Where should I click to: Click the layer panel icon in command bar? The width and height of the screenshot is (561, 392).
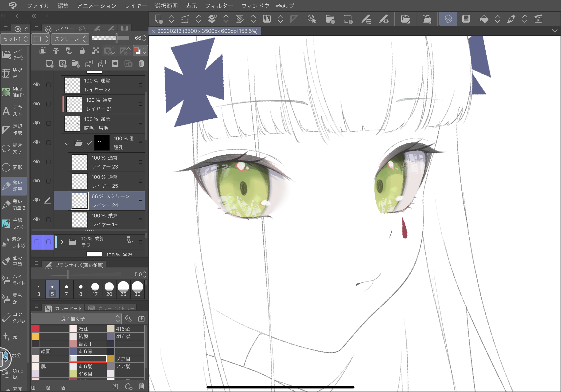click(448, 19)
